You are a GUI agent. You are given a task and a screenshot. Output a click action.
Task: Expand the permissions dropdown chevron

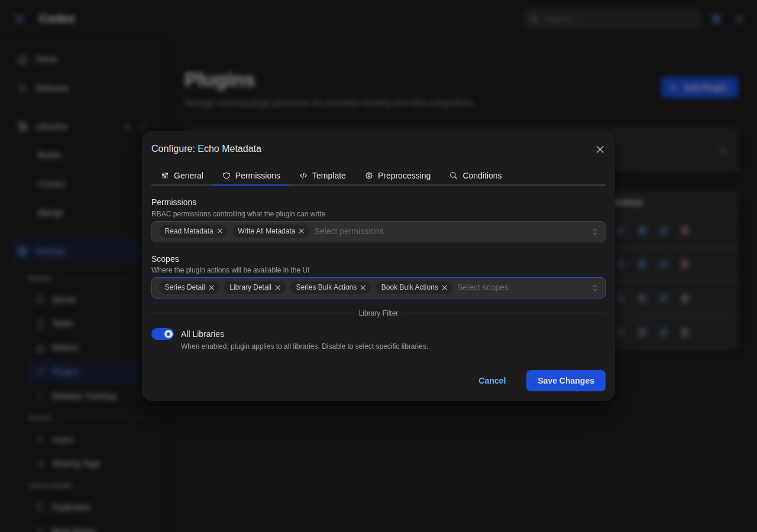(x=595, y=232)
